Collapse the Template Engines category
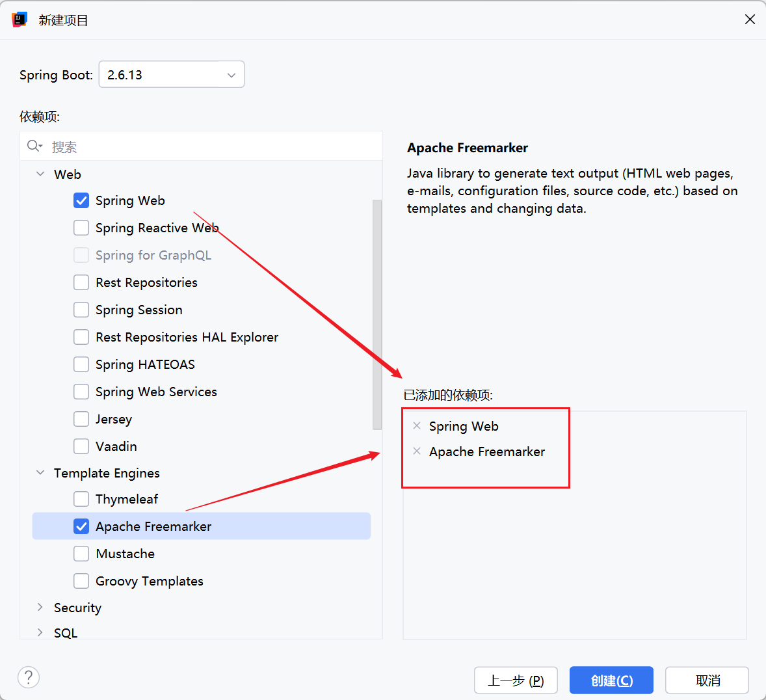The width and height of the screenshot is (766, 700). point(40,473)
